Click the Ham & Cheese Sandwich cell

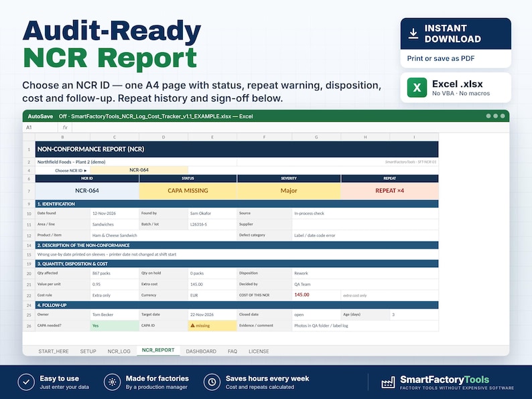[163, 235]
